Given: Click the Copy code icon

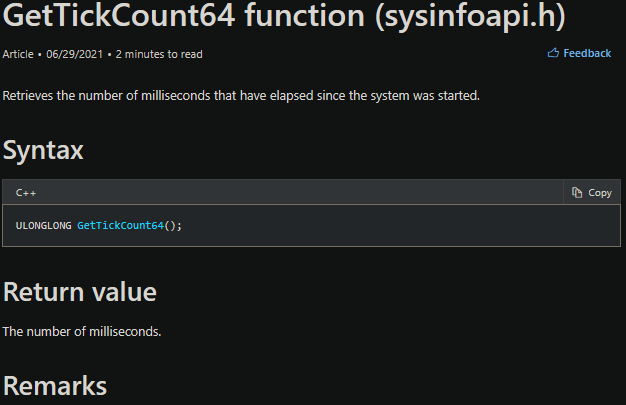Looking at the screenshot, I should 577,192.
